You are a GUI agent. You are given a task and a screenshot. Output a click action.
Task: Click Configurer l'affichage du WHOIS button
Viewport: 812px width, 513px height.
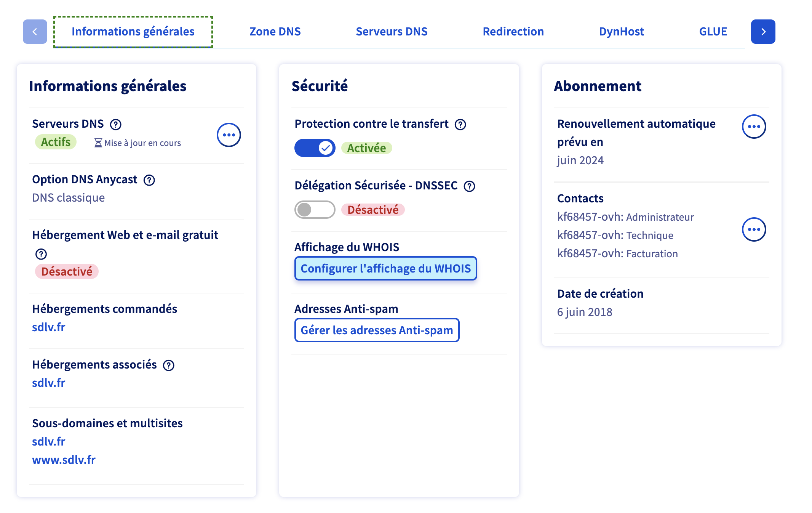click(385, 268)
